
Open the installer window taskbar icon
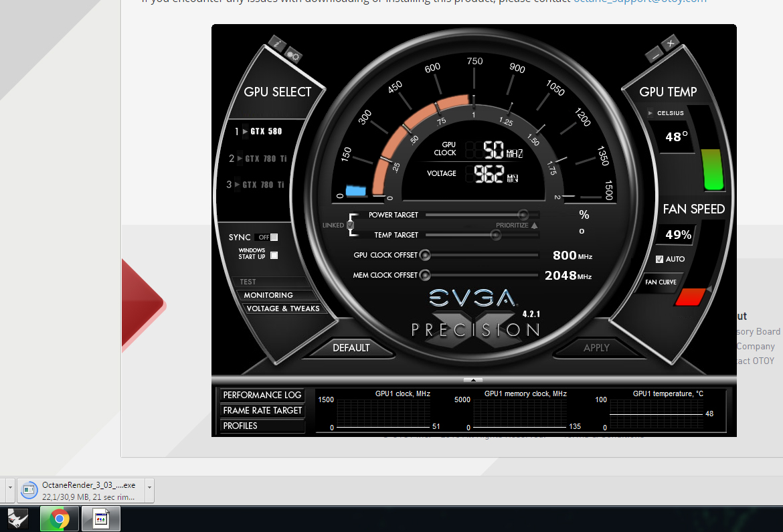pyautogui.click(x=101, y=519)
